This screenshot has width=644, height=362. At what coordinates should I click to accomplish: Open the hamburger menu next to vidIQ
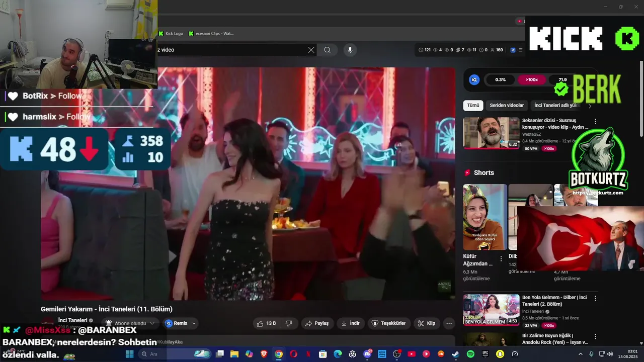(x=520, y=50)
